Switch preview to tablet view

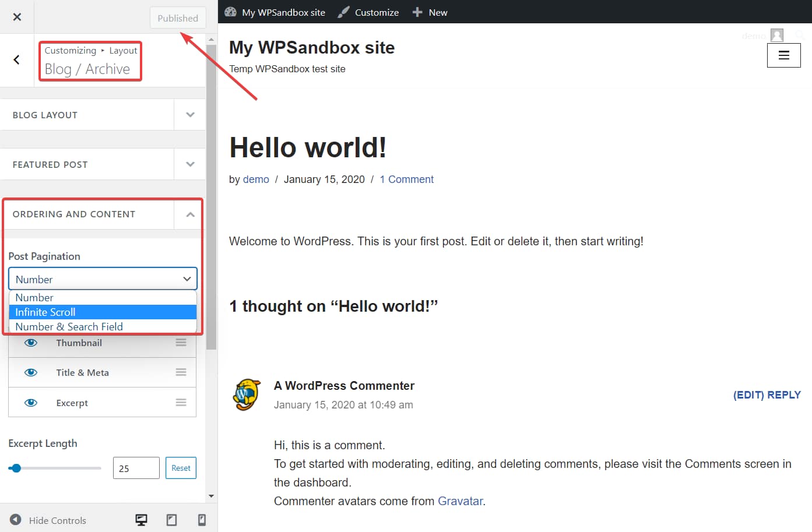(171, 519)
